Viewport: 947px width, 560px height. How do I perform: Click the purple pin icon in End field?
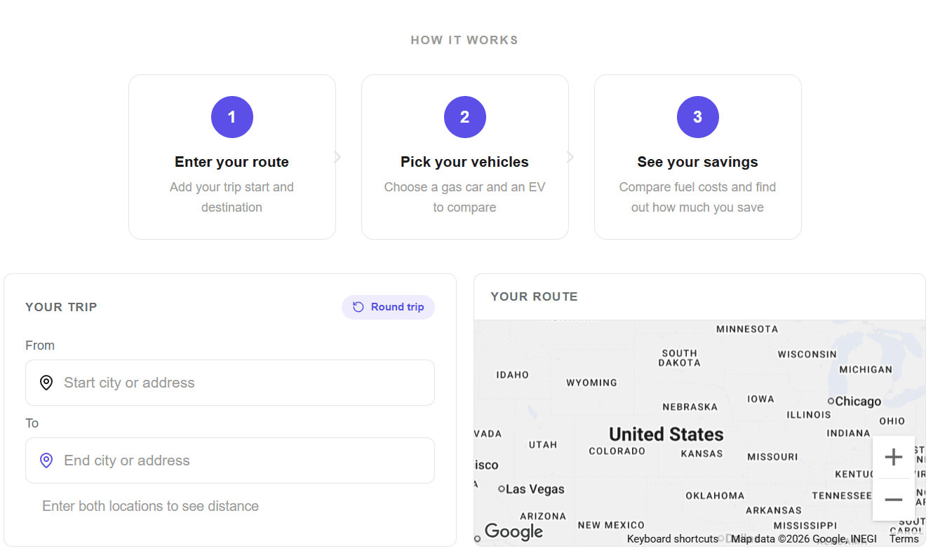(46, 460)
